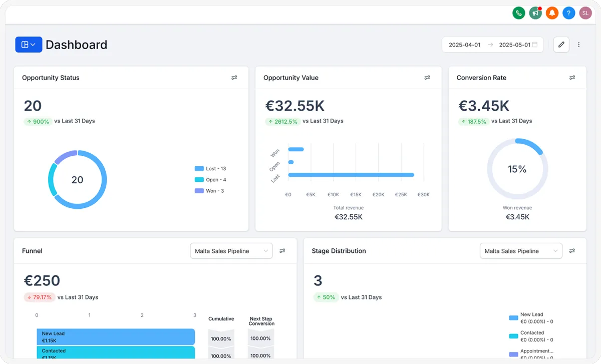This screenshot has width=601, height=364.
Task: Open Opportunity Value widget filter settings
Action: pyautogui.click(x=427, y=78)
